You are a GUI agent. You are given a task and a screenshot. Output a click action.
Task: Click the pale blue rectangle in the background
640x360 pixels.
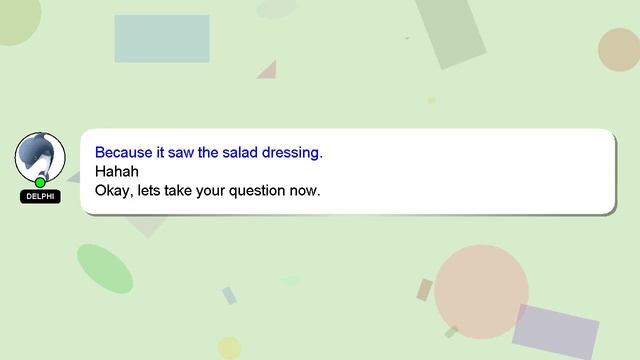point(162,39)
